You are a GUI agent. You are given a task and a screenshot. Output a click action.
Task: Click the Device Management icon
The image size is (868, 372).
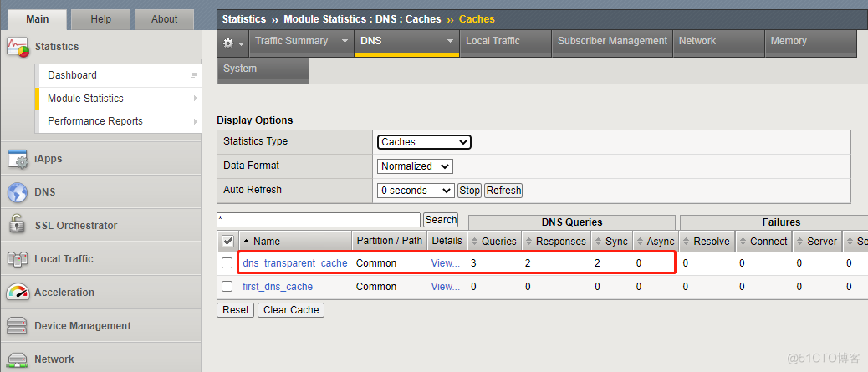point(18,326)
